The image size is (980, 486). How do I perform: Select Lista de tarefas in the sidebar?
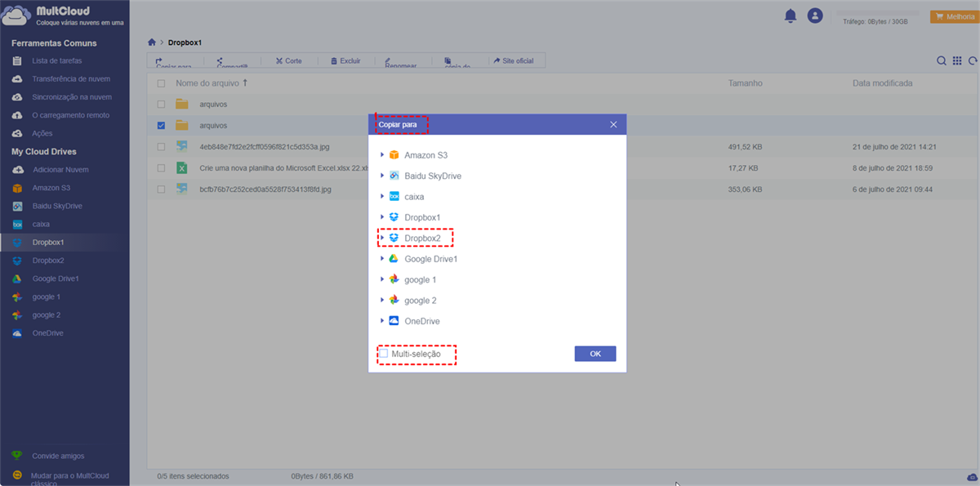(56, 61)
